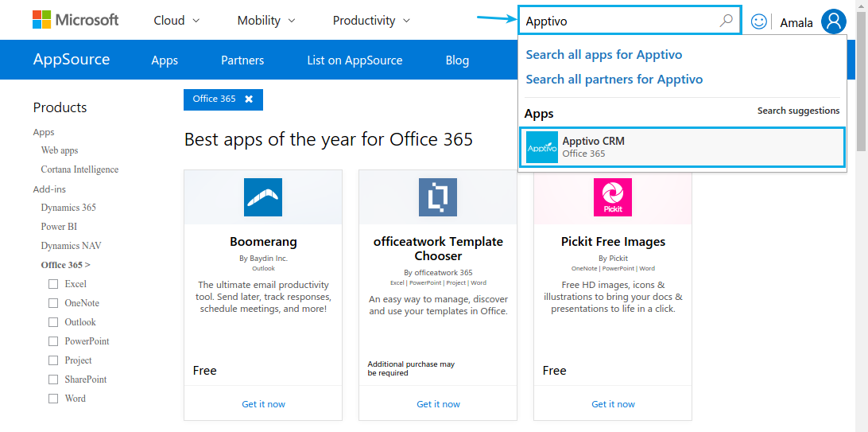This screenshot has width=868, height=432.
Task: Get Boomerang with Get it now
Action: point(264,404)
